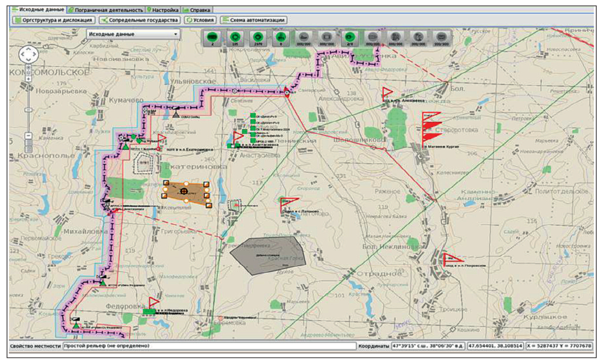Click gray envelope icon ending the toolbar
The image size is (603, 364).
point(441,39)
